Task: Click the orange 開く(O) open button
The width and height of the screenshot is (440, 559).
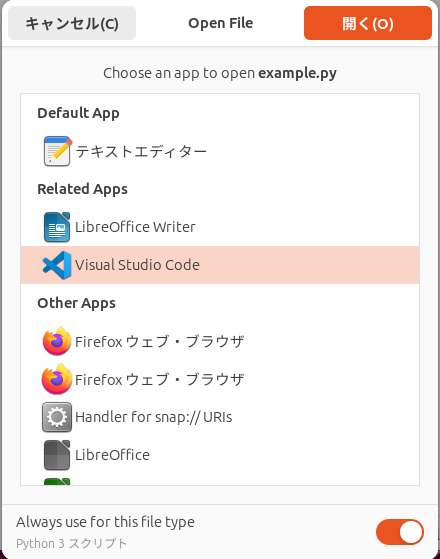Action: coord(368,23)
